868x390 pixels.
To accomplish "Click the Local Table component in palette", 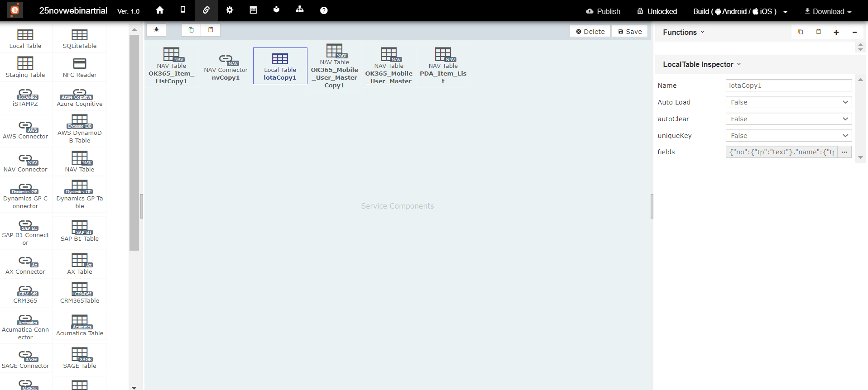I will tap(25, 39).
